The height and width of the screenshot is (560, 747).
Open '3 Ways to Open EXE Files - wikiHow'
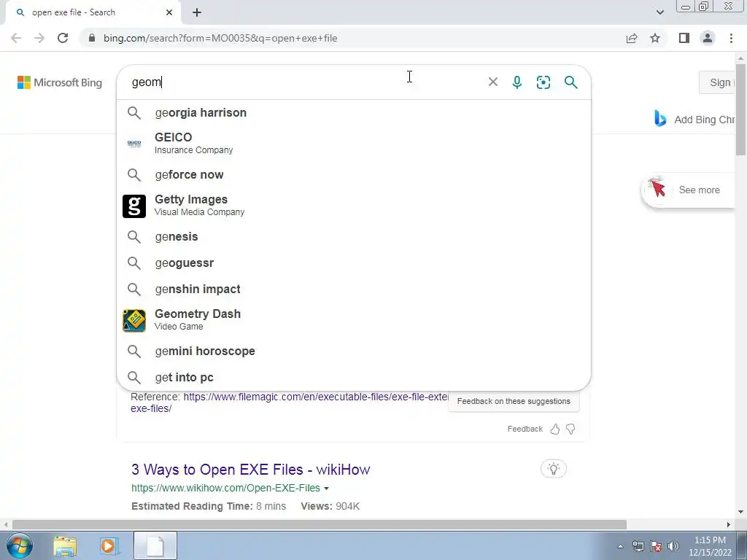click(x=251, y=470)
